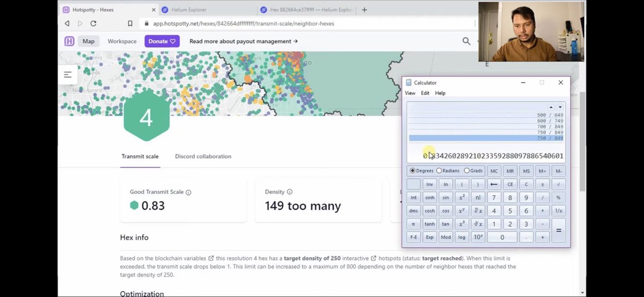
Task: Click the browser address bar
Action: coord(306,24)
